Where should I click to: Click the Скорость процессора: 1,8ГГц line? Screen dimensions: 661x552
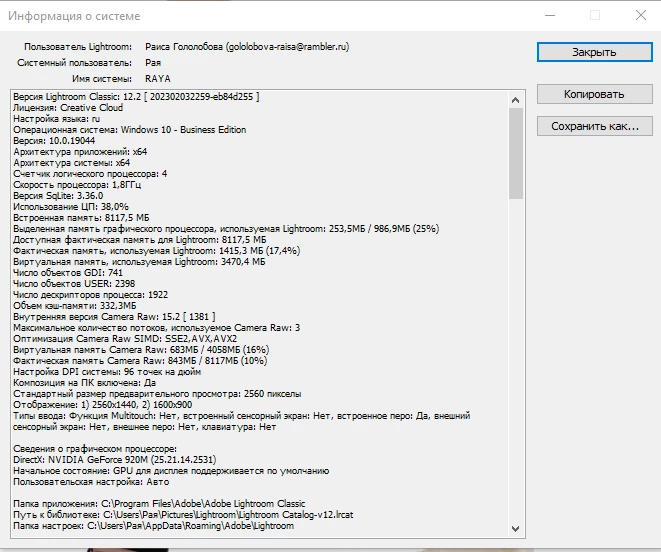pos(77,185)
